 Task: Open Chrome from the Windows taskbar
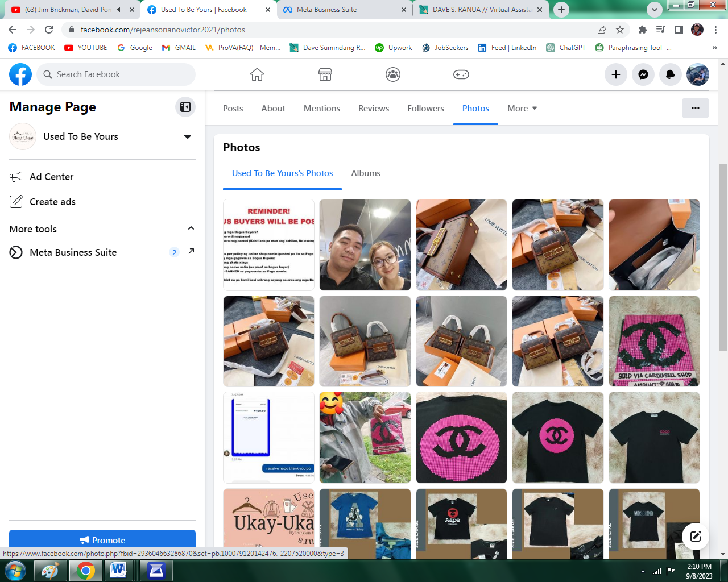click(x=85, y=570)
